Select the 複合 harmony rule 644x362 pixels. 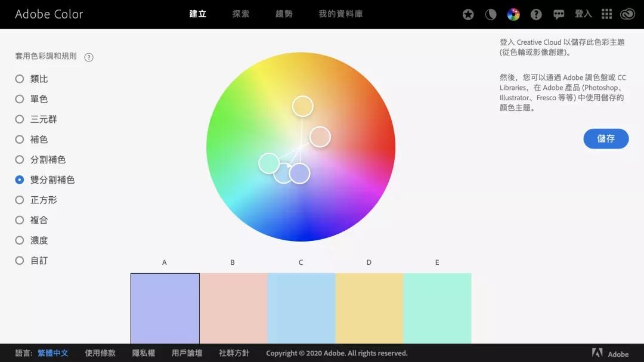(x=32, y=220)
